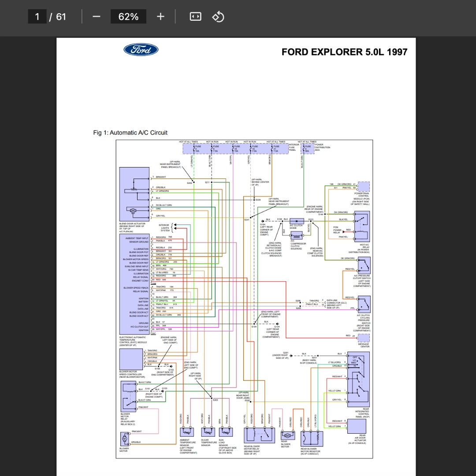The image size is (476, 476).
Task: Click the A/C Clutch Diode symbol
Action: tap(297, 221)
